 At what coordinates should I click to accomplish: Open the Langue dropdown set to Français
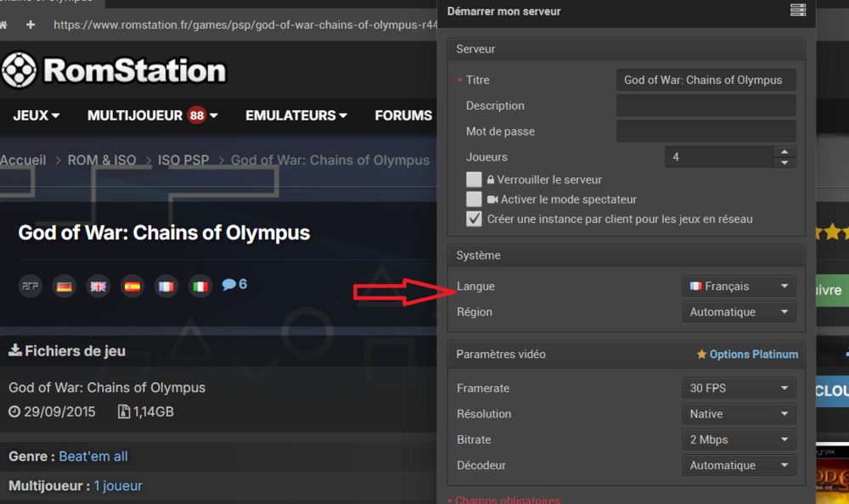(739, 287)
